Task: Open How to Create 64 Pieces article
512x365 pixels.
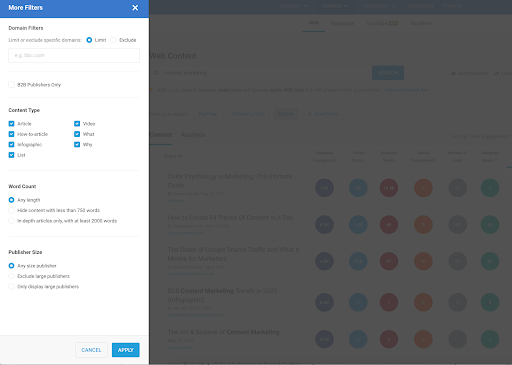Action: click(x=230, y=218)
